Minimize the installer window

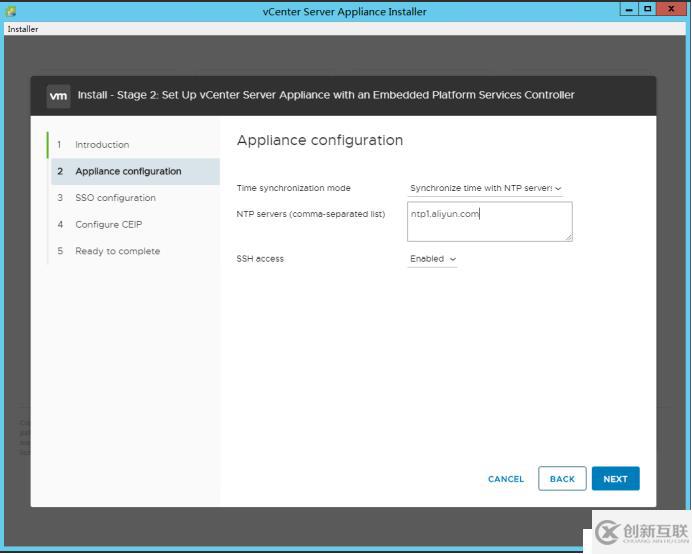pyautogui.click(x=629, y=9)
